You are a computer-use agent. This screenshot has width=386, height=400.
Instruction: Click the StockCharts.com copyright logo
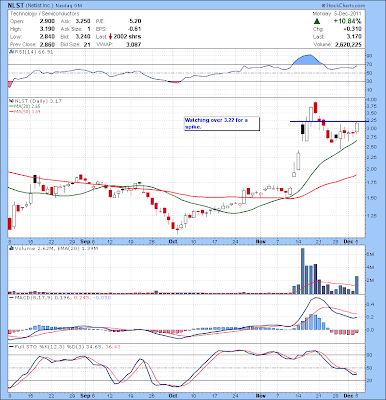tap(344, 6)
